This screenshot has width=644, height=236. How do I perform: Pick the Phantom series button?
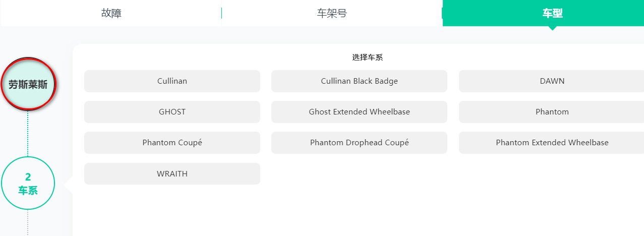click(552, 112)
